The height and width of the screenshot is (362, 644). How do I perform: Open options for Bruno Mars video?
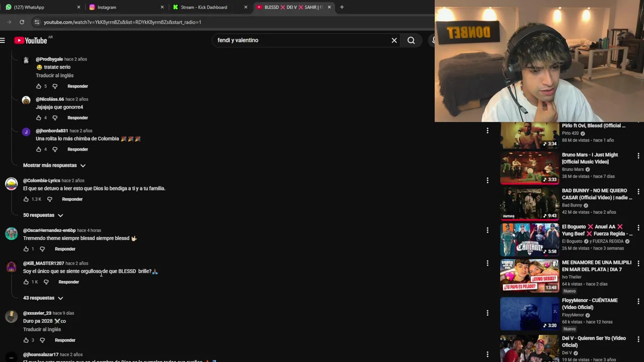[x=638, y=156]
